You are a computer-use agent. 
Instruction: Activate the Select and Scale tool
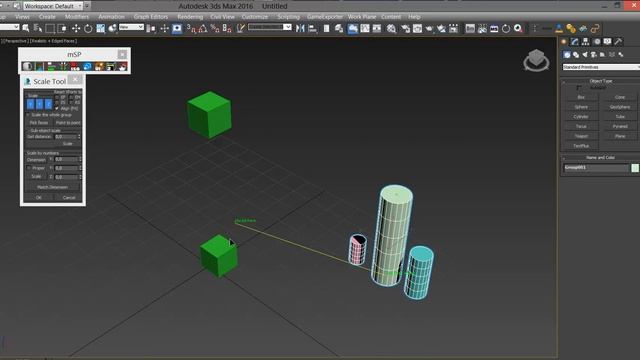pos(100,29)
